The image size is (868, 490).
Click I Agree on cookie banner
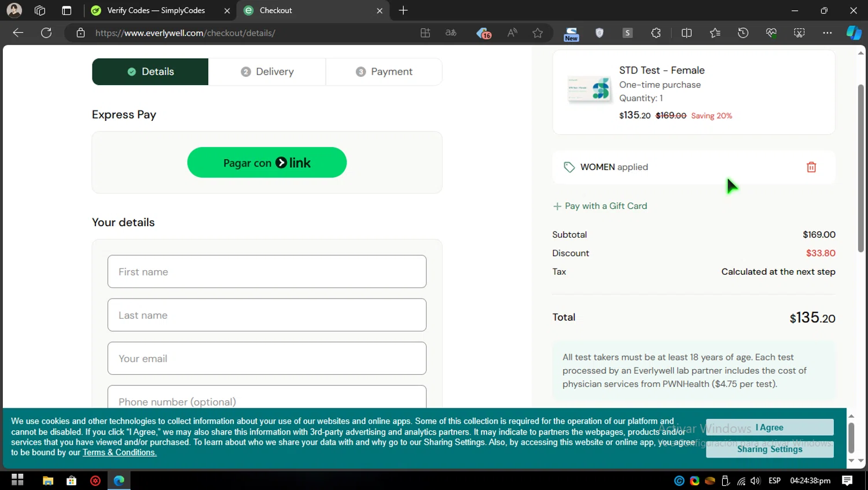[770, 427]
